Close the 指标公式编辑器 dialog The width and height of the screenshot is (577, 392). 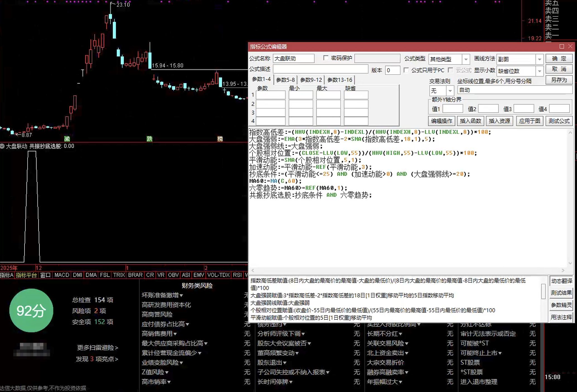570,46
